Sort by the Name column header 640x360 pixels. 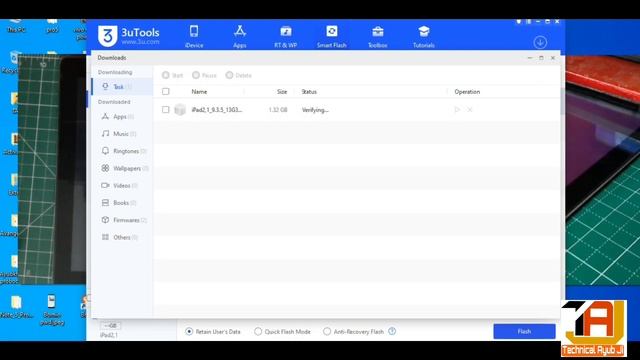199,92
